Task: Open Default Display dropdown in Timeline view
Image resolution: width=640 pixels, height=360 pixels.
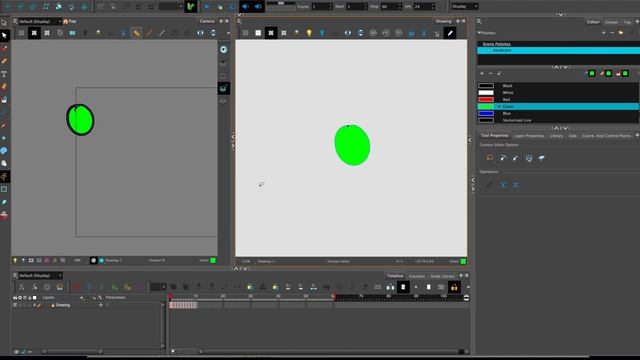Action: point(40,276)
